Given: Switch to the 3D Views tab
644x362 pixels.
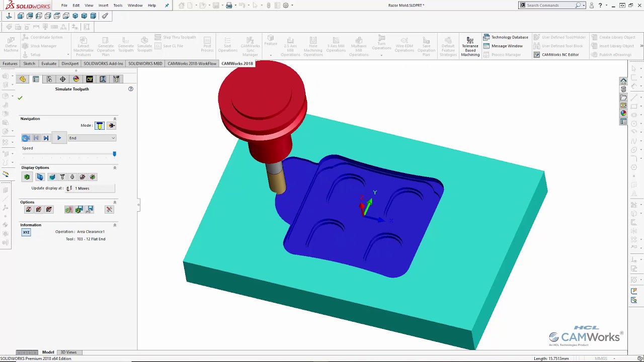Looking at the screenshot, I should [x=68, y=352].
